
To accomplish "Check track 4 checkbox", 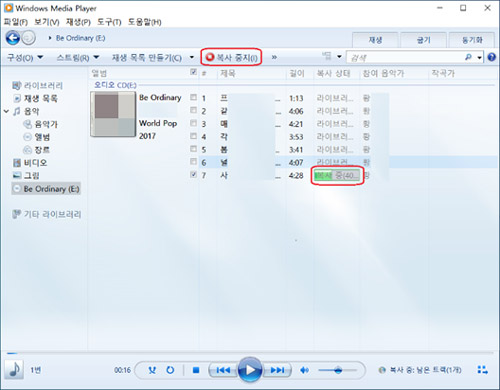I will [x=193, y=136].
